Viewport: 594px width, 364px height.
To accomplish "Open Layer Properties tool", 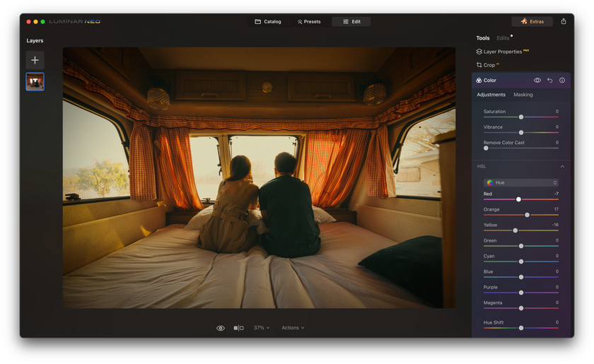I will (x=502, y=52).
